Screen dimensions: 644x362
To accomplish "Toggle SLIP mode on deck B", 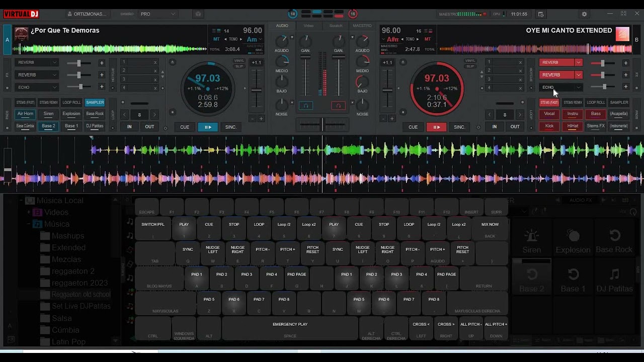I will coord(470,66).
